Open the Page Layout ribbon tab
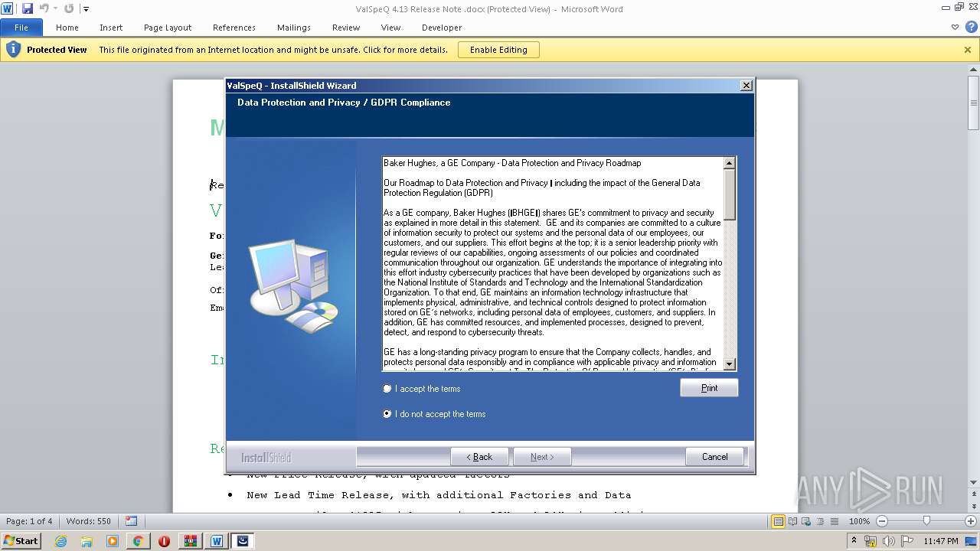This screenshot has width=980, height=551. (x=168, y=28)
